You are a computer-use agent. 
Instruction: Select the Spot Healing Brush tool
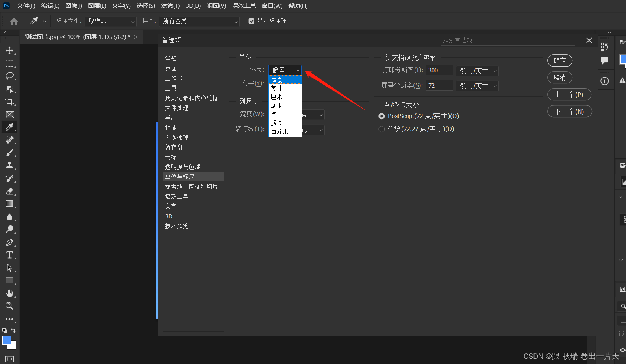click(x=9, y=140)
